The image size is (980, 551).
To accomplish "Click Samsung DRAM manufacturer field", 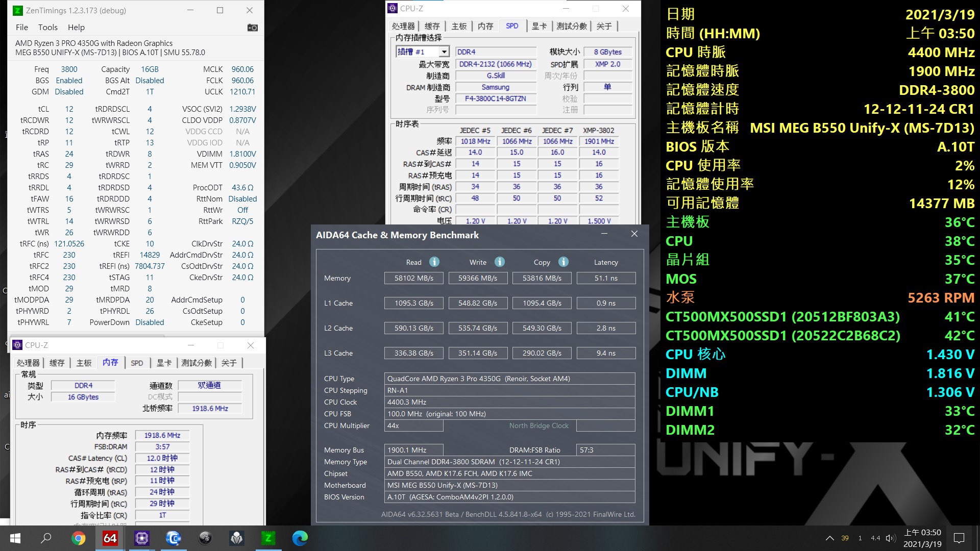I will (x=495, y=87).
